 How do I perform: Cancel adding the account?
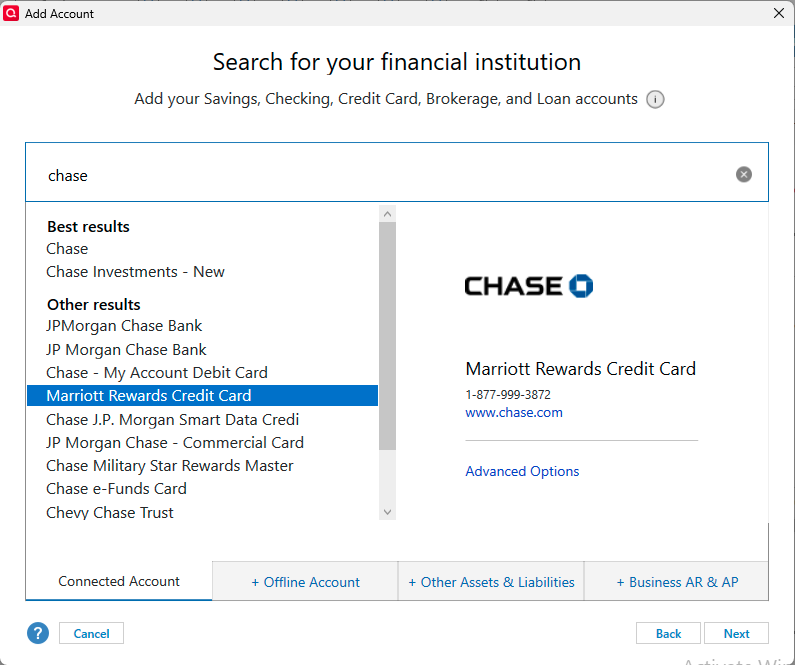pos(91,633)
